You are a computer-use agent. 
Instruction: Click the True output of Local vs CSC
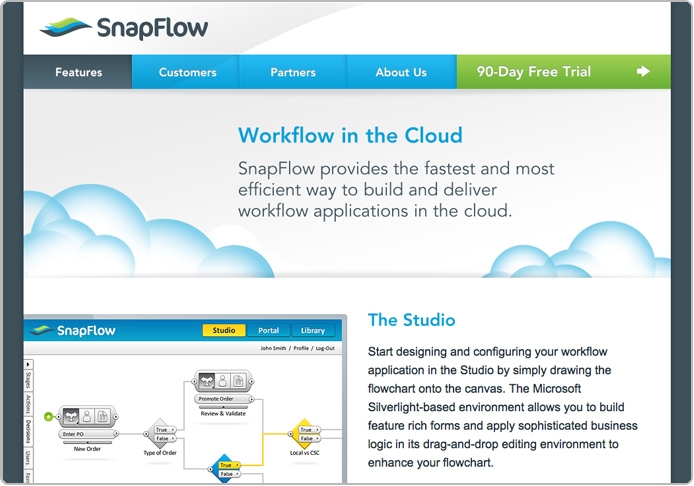click(x=309, y=430)
